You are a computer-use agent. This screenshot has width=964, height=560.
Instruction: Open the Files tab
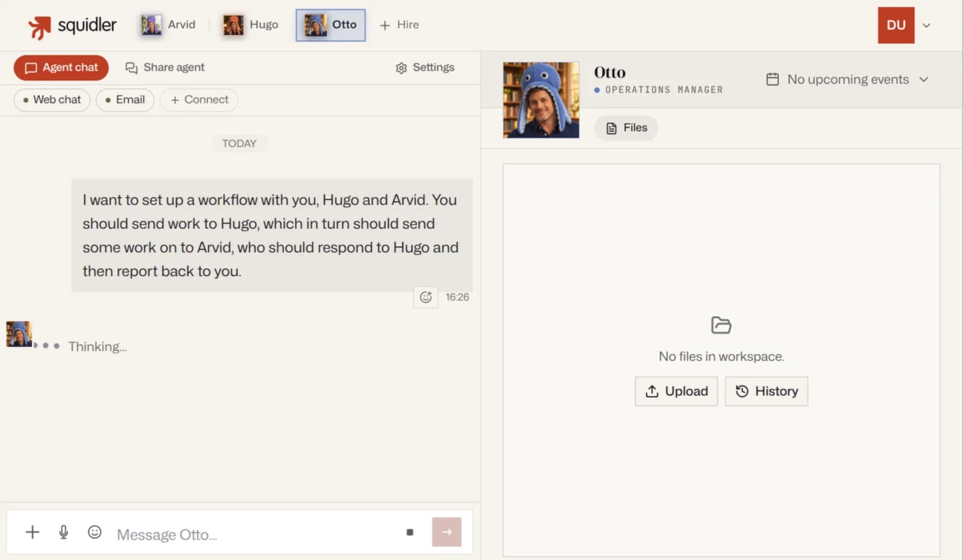[626, 128]
